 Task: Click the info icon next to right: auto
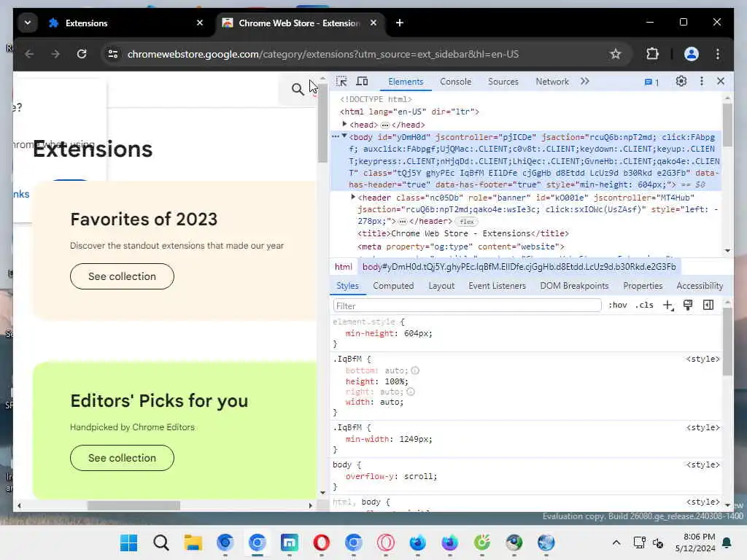411,392
